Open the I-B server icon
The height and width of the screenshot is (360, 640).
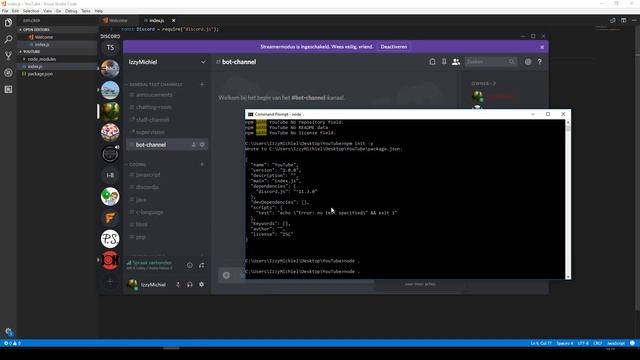110,175
